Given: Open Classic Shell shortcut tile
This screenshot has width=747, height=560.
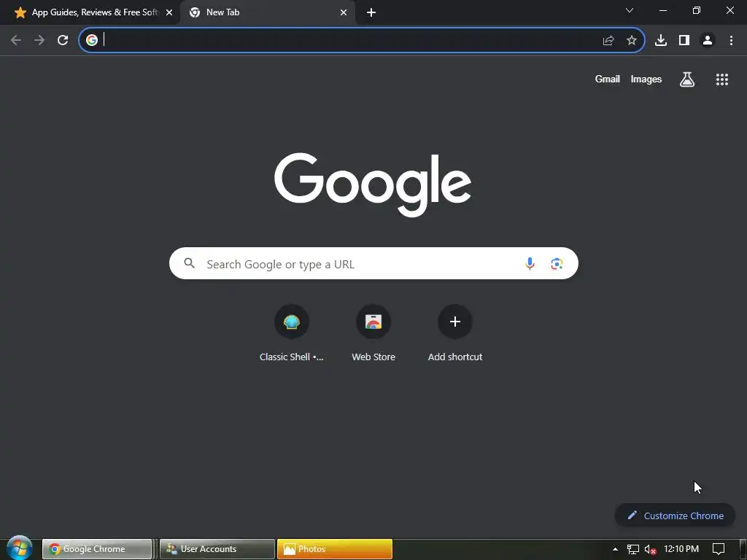Looking at the screenshot, I should coord(292,333).
